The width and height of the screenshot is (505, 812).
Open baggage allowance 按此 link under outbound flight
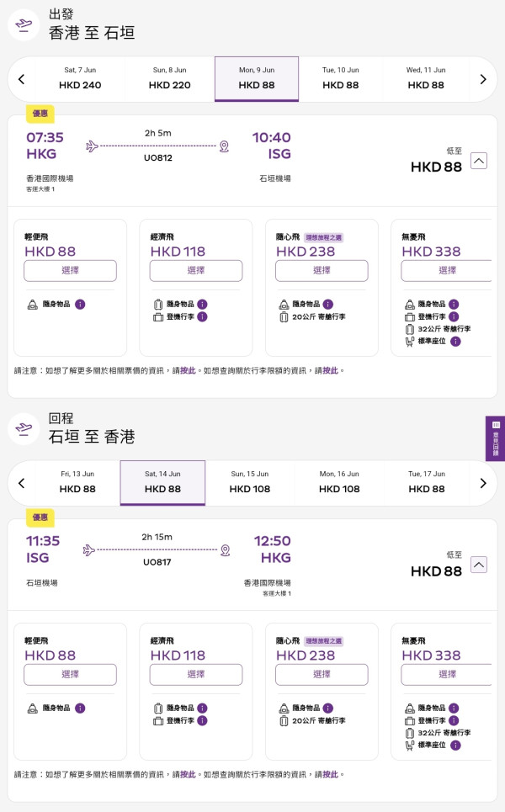[x=330, y=371]
